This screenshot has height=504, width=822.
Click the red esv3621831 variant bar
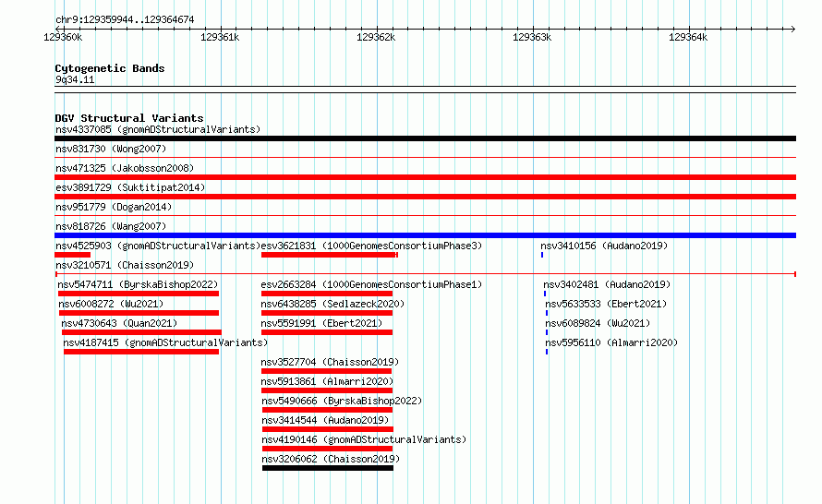click(329, 255)
